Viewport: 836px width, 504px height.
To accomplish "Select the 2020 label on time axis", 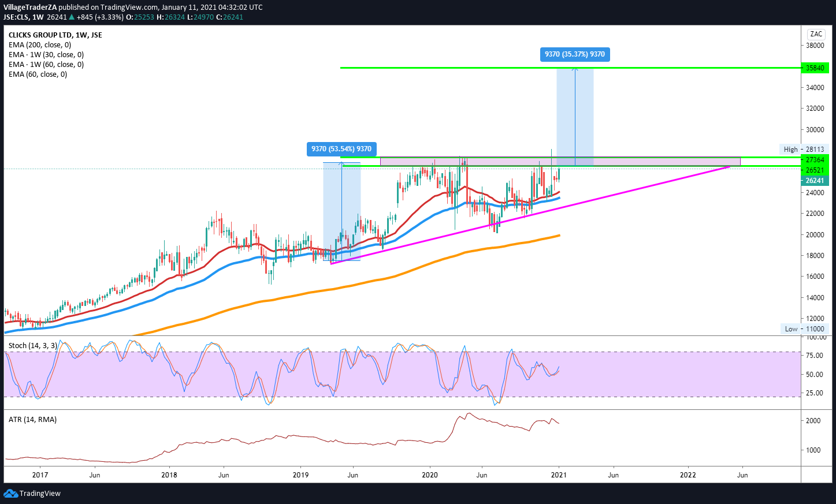I will (x=430, y=475).
